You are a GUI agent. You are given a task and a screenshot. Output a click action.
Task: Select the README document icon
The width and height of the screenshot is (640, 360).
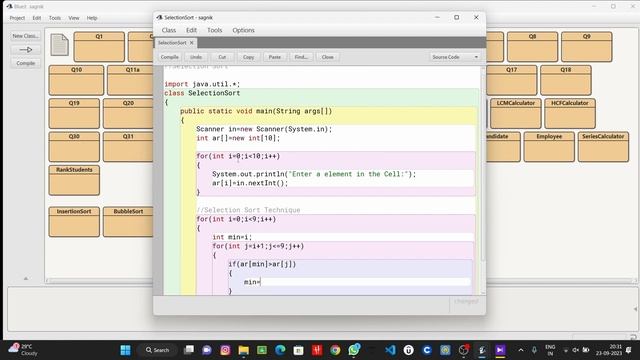(x=60, y=45)
